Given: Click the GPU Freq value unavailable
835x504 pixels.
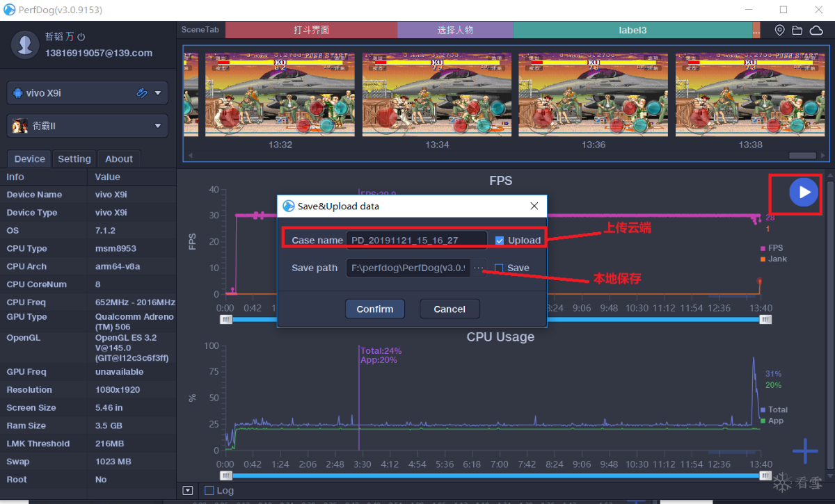Looking at the screenshot, I should (119, 372).
